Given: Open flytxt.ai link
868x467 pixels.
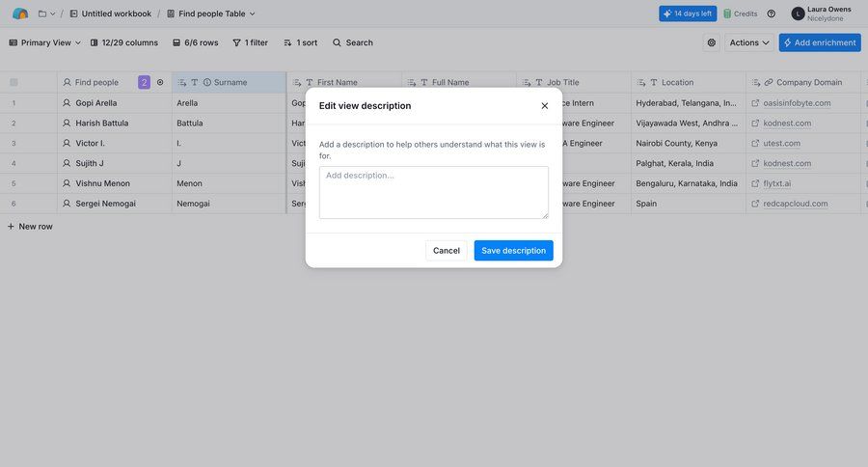Looking at the screenshot, I should (x=776, y=183).
